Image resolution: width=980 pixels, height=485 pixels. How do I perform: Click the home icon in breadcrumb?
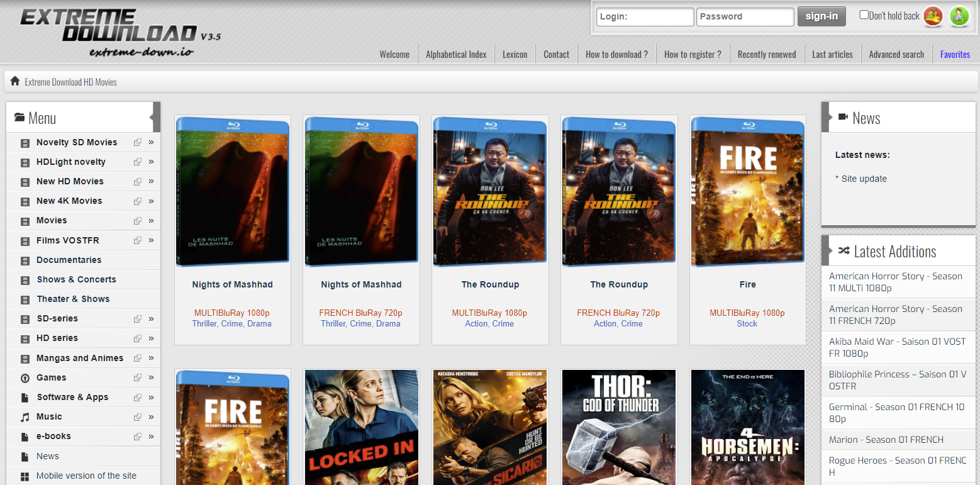[x=15, y=81]
